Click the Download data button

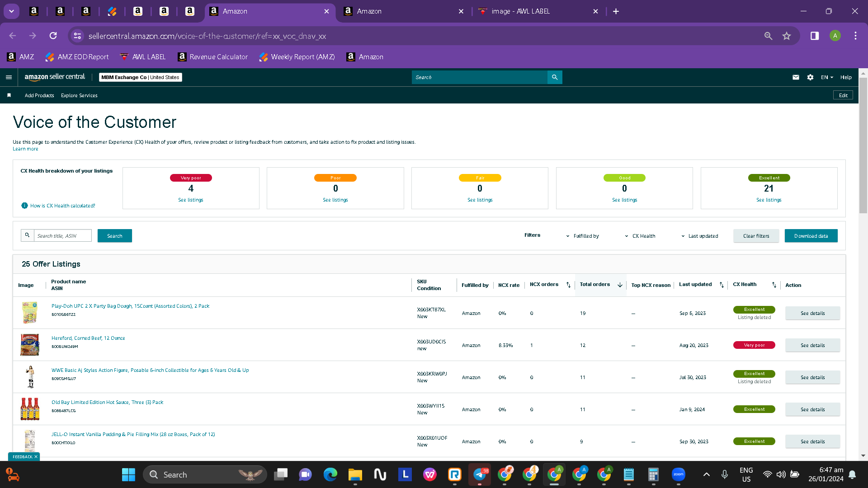pos(811,236)
